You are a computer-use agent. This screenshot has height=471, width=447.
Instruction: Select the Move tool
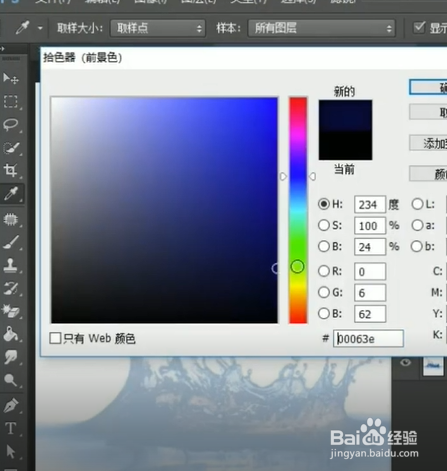[x=11, y=78]
